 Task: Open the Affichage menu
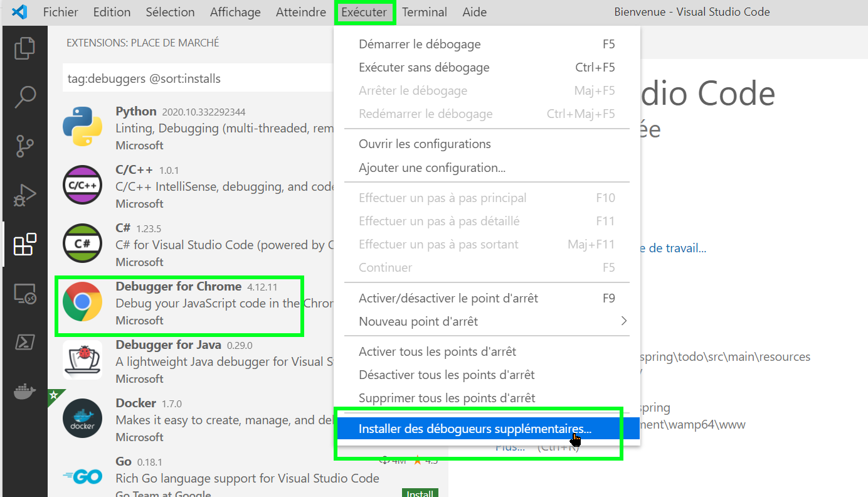235,12
